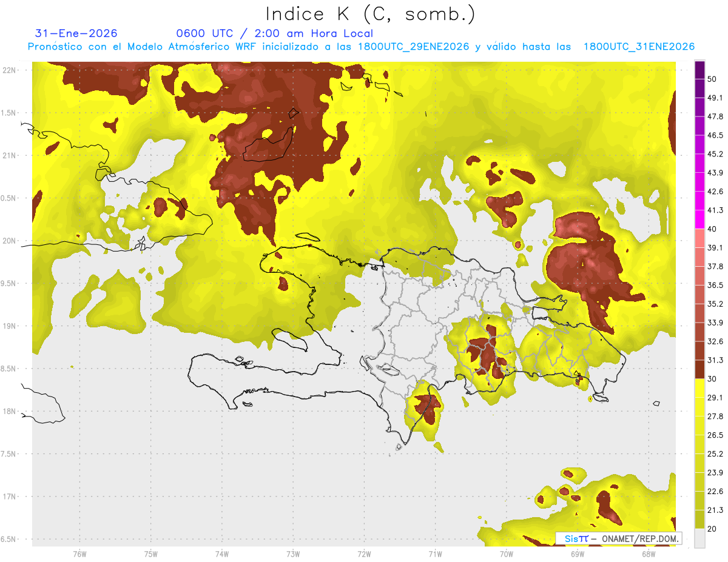This screenshot has width=728, height=562.
Task: Click the '41.3' color scale value
Action: click(x=715, y=210)
